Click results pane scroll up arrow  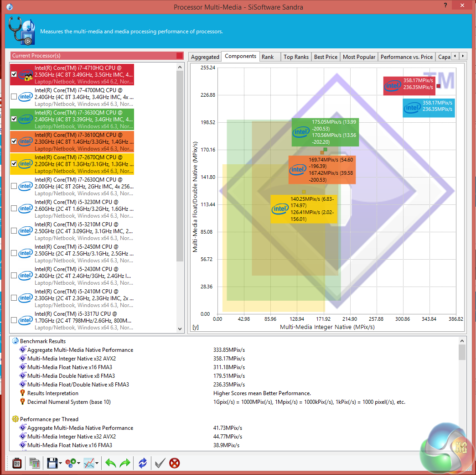(462, 341)
